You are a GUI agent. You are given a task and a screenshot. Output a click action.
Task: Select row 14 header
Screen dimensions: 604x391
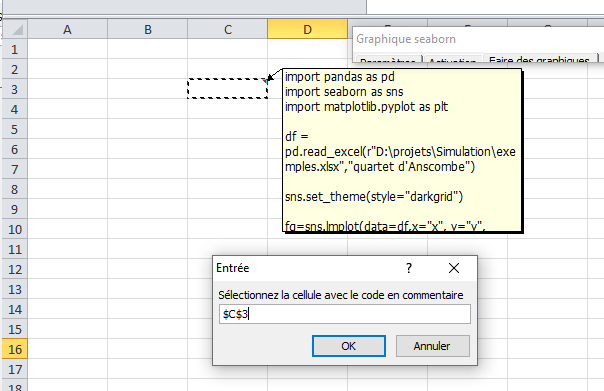(x=15, y=310)
